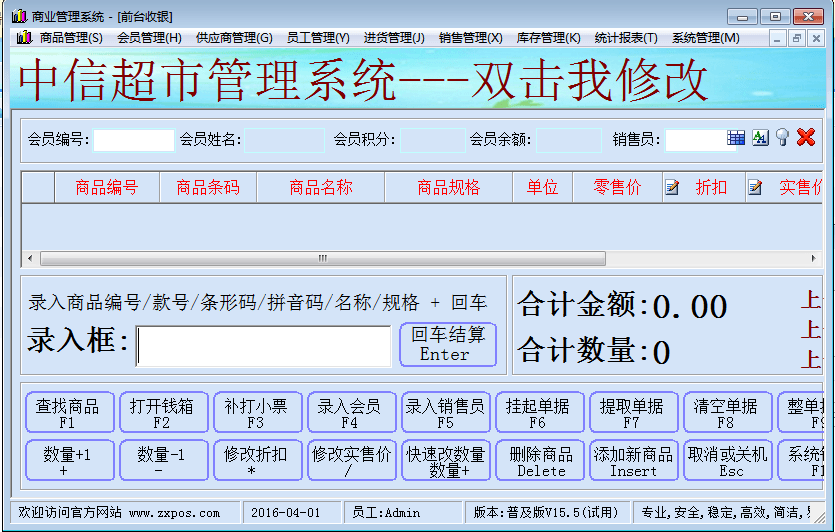The image size is (835, 532).
Task: Expand the 系统管理(M) menu
Action: point(705,38)
